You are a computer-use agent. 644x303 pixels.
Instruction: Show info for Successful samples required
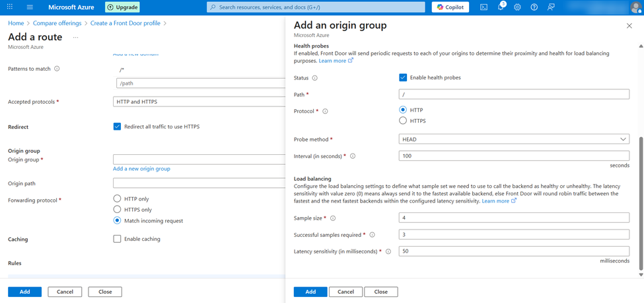tap(372, 235)
